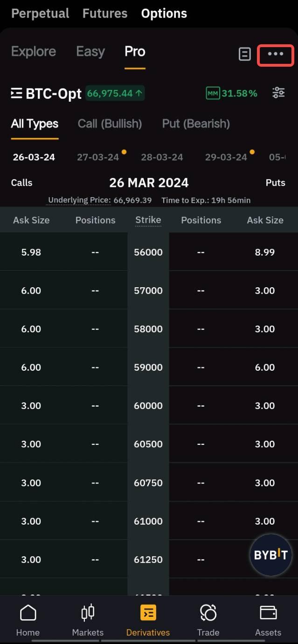The image size is (298, 644).
Task: Open the orders list document icon
Action: [244, 55]
